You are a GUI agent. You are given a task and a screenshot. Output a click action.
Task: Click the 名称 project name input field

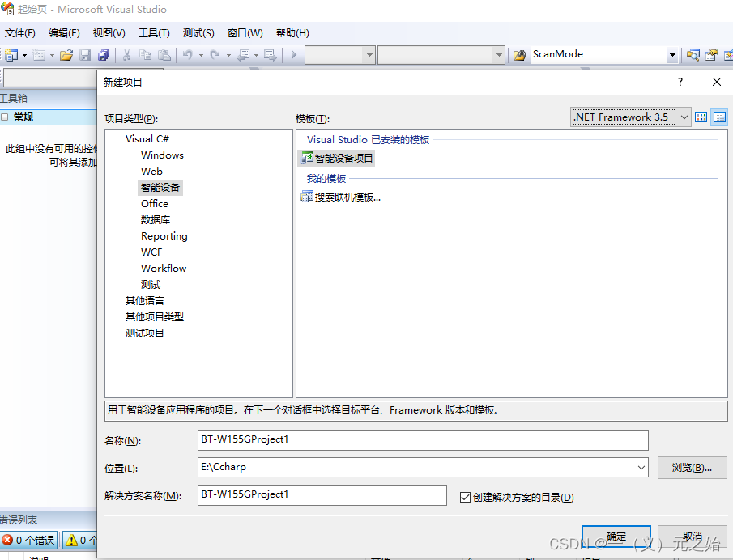tap(423, 440)
